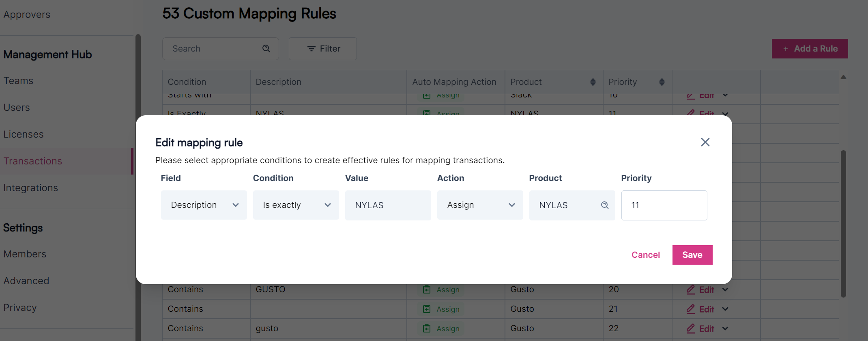Click the Add a Rule button
The image size is (868, 341).
pyautogui.click(x=810, y=49)
